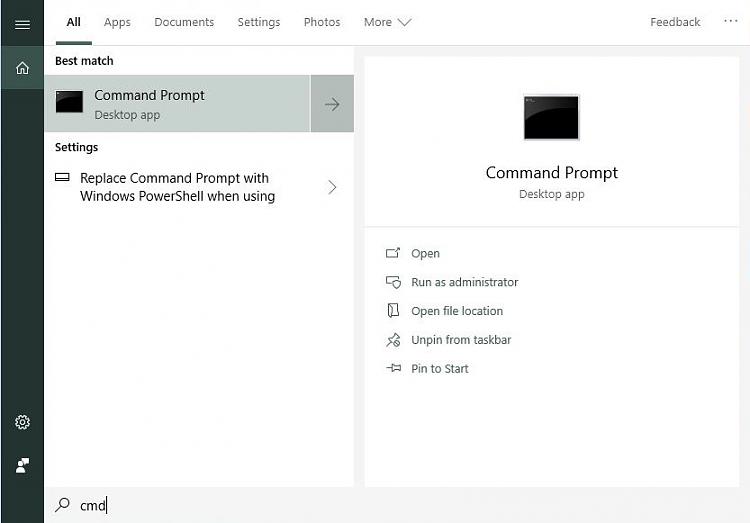Click the Open icon in actions list
Viewport: 750px width, 523px height.
point(393,253)
